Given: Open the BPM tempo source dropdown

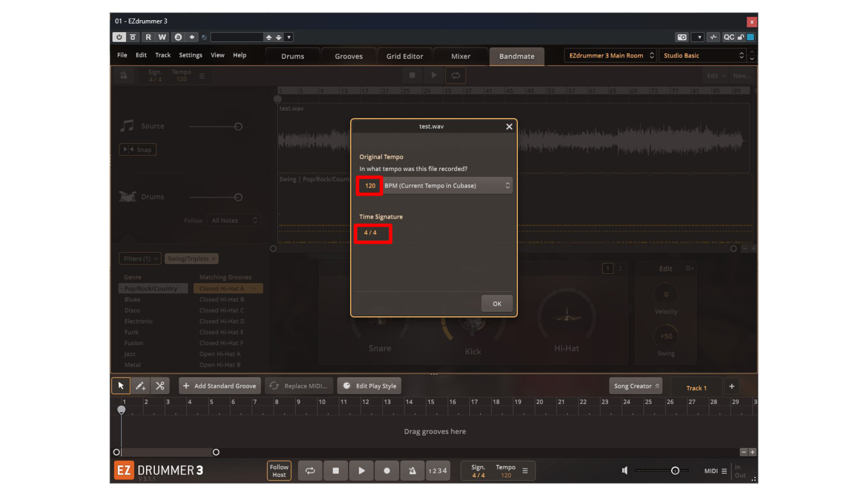Looking at the screenshot, I should pyautogui.click(x=447, y=185).
